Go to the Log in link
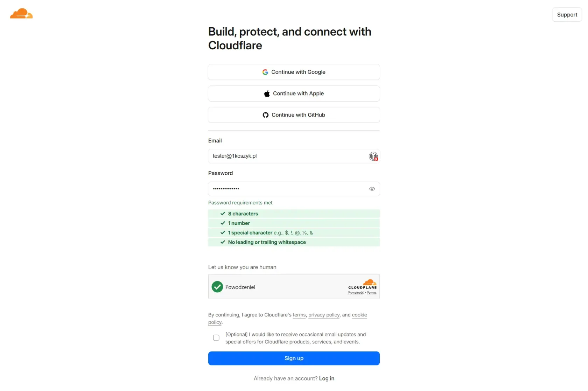The image size is (588, 391). pos(327,378)
